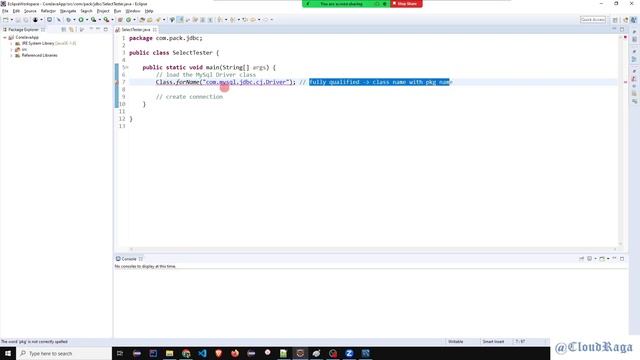Screen dimensions: 640x360
Task: Toggle Link with Editor in Package Explorer
Action: pos(72,29)
